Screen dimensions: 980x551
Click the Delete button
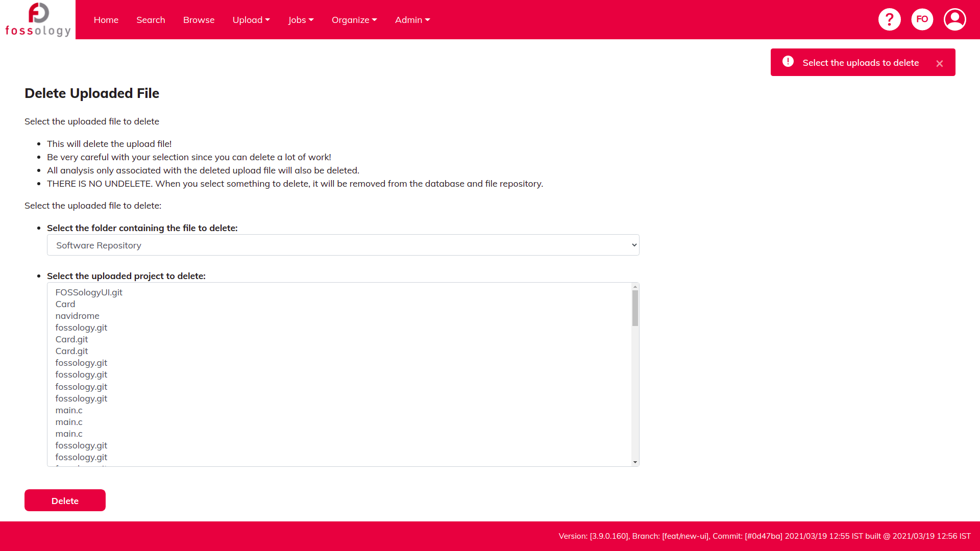(x=65, y=500)
